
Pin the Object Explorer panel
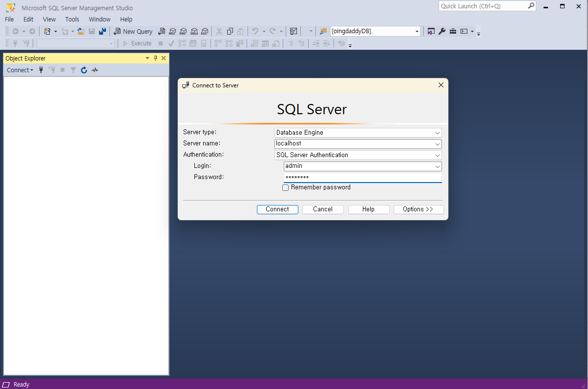click(x=155, y=58)
